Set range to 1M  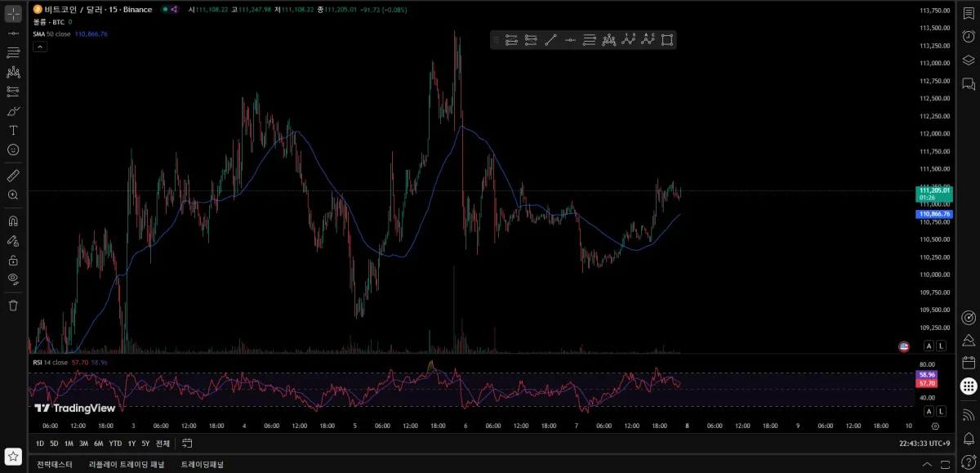[x=69, y=444]
